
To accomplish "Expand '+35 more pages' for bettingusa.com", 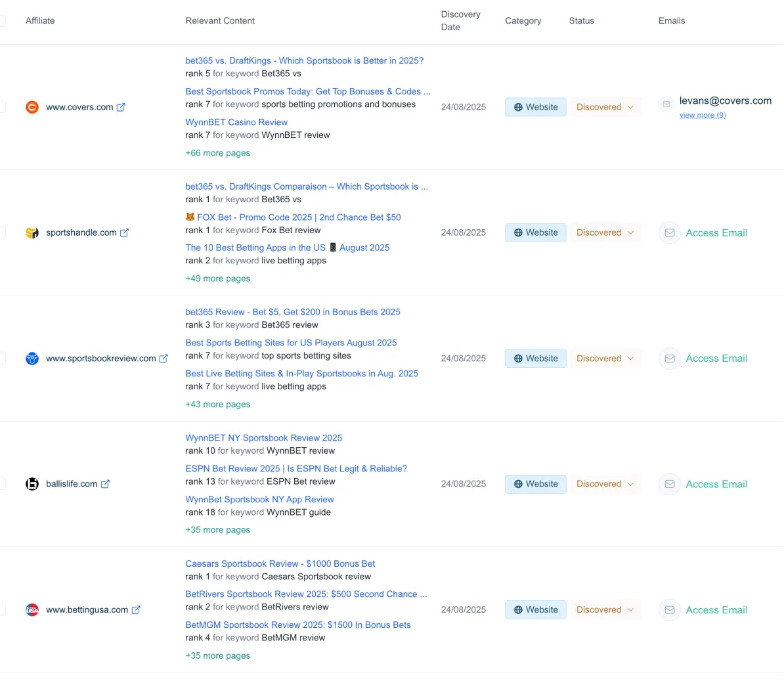I will (217, 655).
